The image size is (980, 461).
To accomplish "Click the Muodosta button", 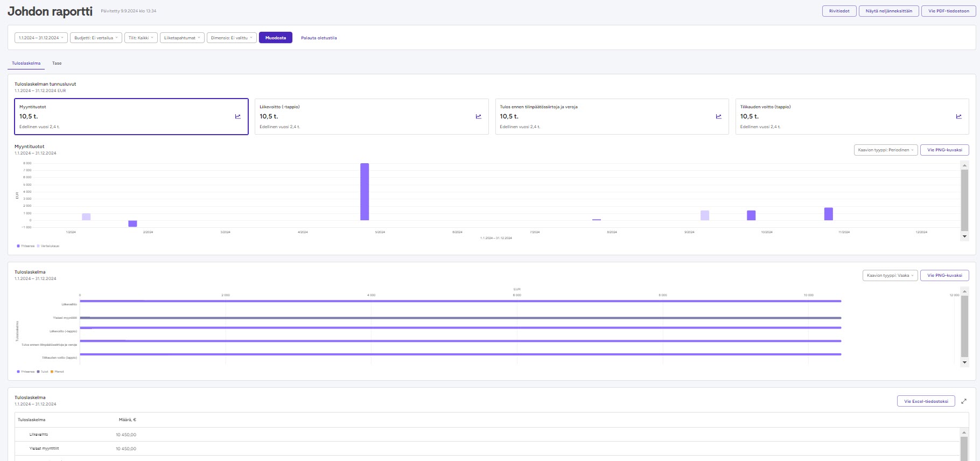I will click(x=276, y=38).
